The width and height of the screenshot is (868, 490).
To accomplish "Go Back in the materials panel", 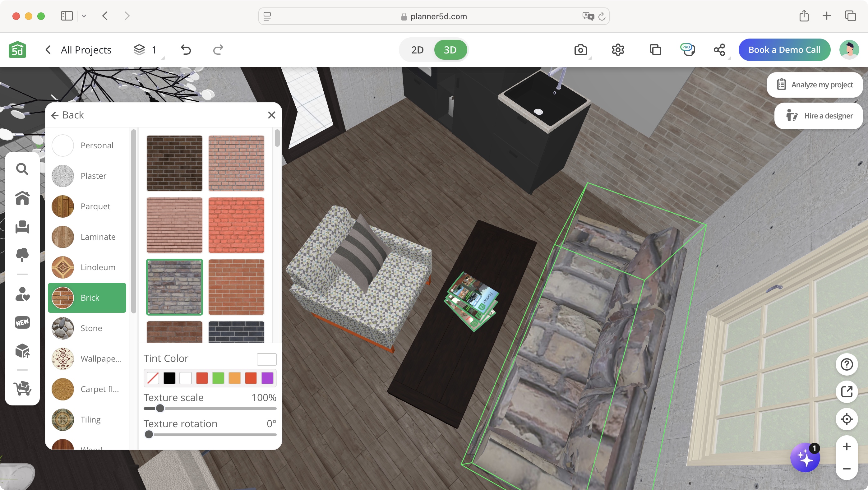I will 67,115.
